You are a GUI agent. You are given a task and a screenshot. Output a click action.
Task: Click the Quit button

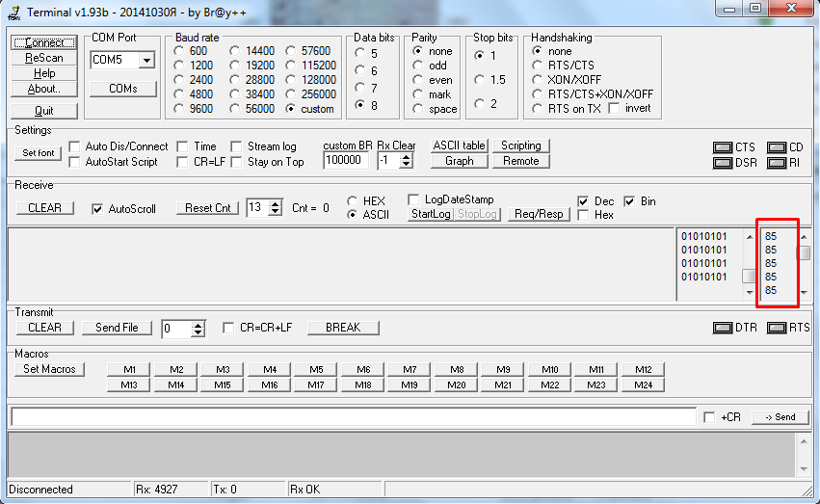click(44, 111)
